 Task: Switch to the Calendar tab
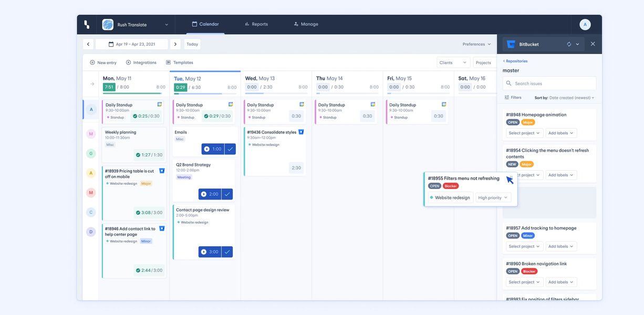205,24
